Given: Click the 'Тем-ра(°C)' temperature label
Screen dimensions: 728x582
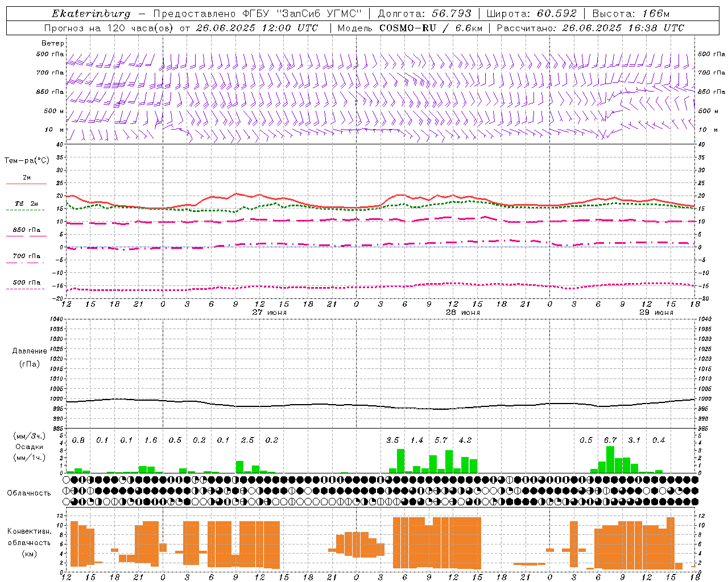Looking at the screenshot, I should pyautogui.click(x=27, y=161).
